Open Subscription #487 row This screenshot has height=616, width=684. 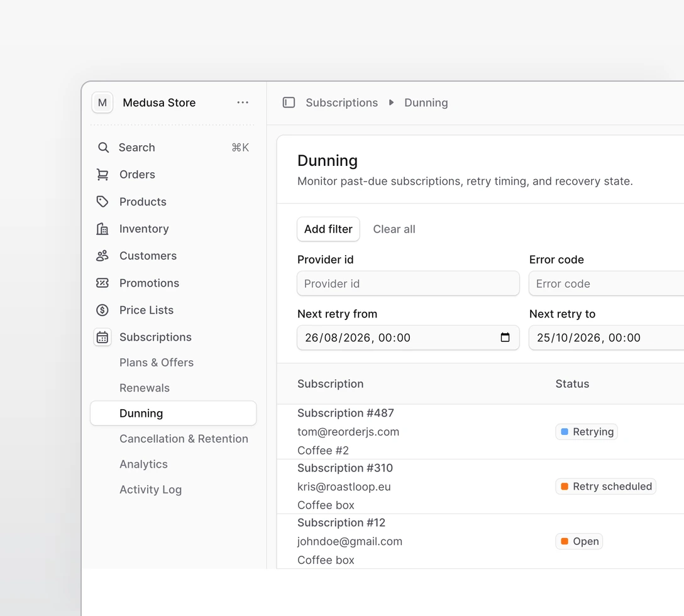point(480,431)
